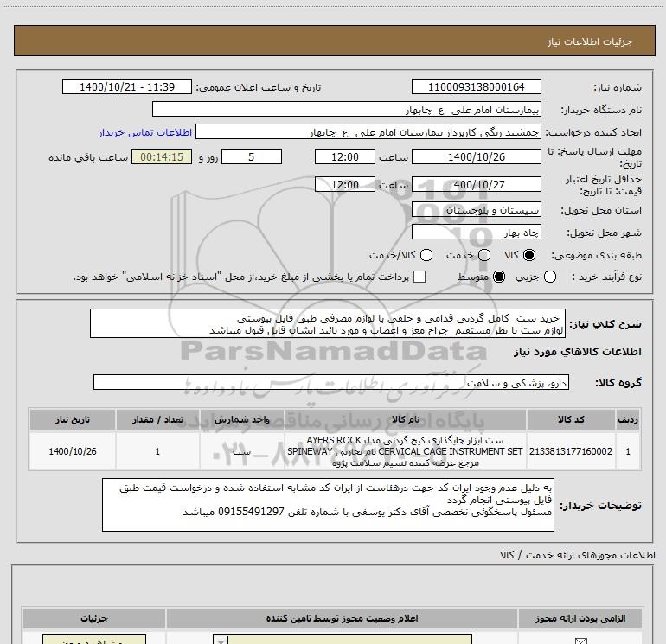
Task: Open the اطلاعات تماس خریدار link
Action: coord(145,132)
